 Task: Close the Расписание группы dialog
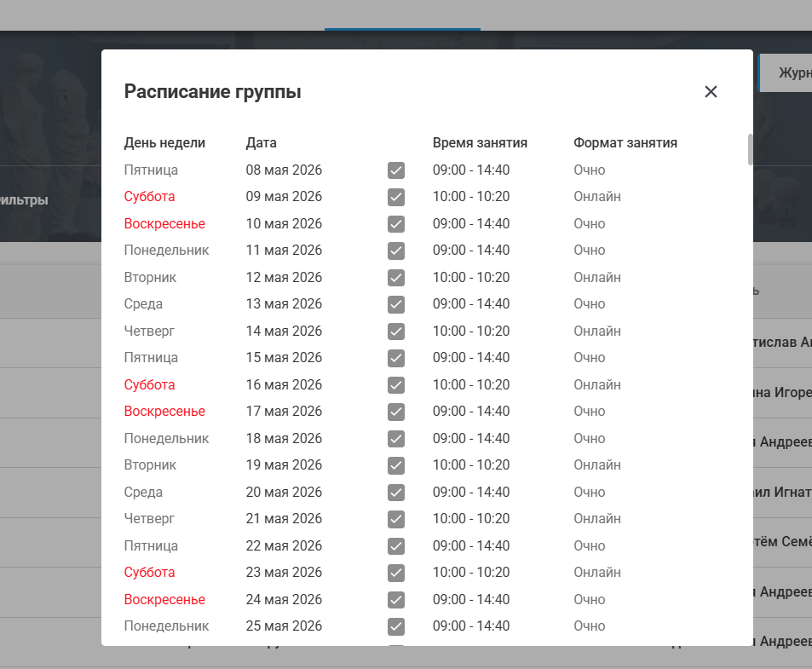[x=711, y=92]
